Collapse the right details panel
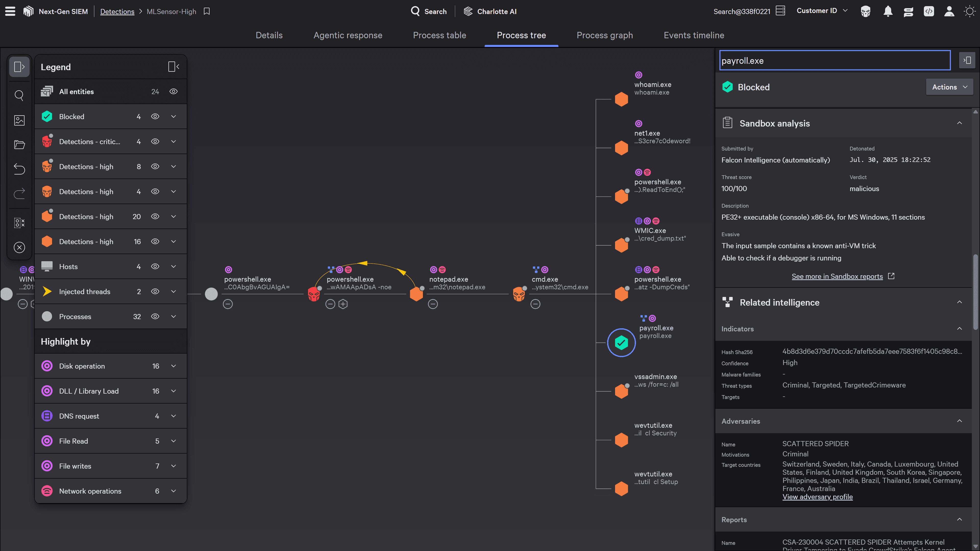The image size is (980, 551). pos(967,60)
